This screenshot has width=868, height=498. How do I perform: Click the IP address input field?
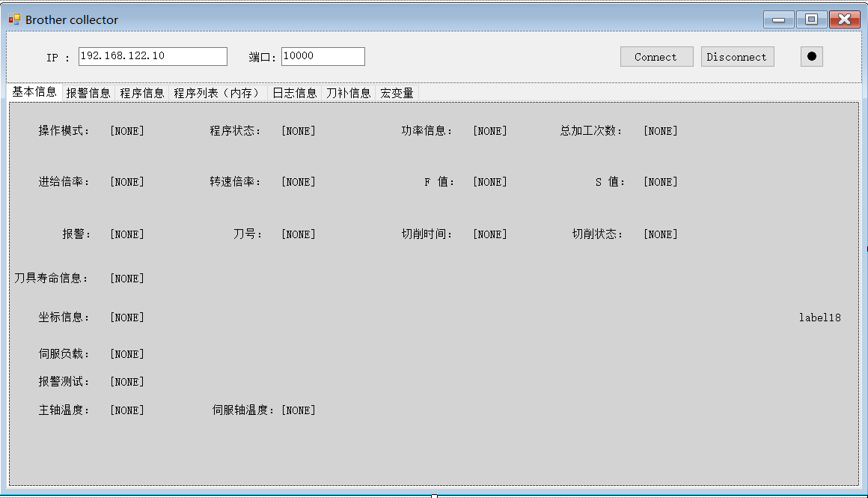pos(152,55)
